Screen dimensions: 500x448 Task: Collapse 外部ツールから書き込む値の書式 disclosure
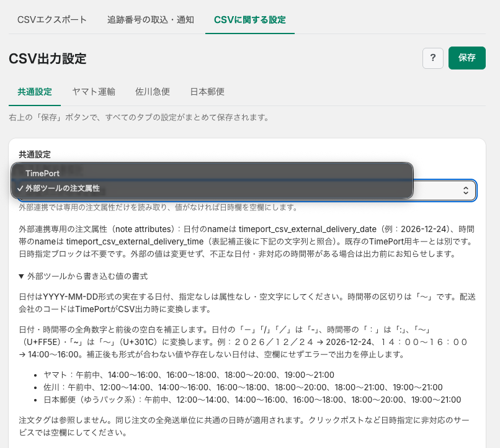point(83,277)
